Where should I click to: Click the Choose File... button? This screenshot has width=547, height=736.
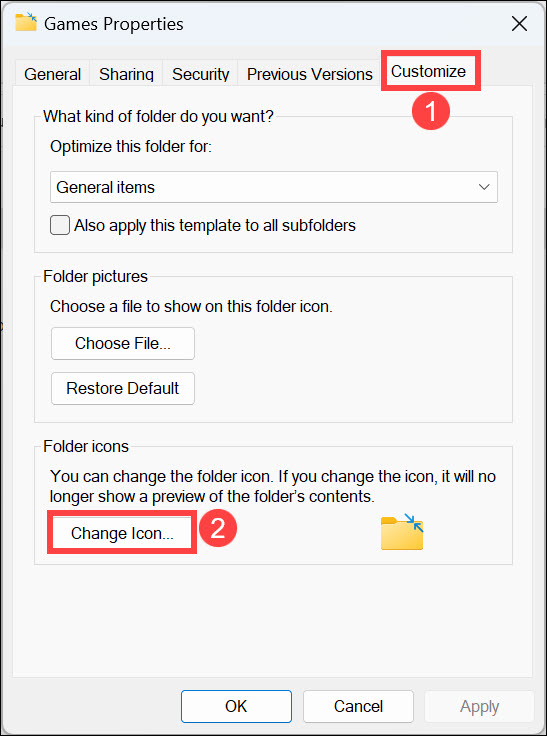click(x=123, y=344)
